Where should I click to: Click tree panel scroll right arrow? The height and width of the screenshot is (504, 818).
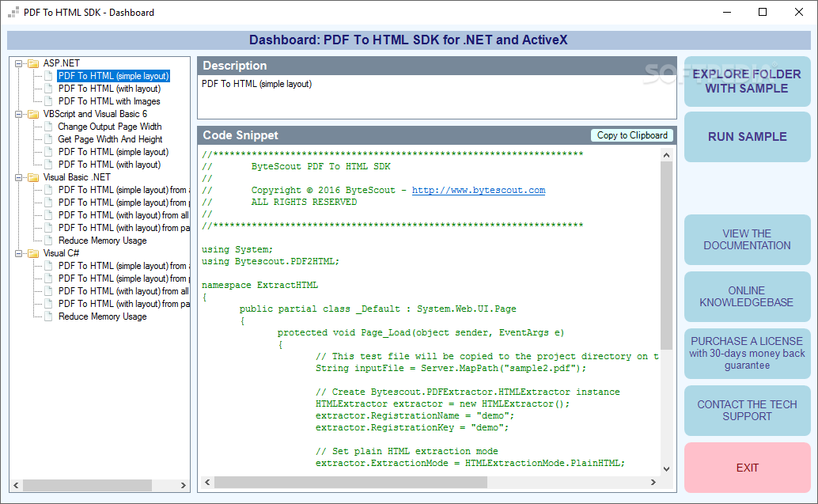point(183,485)
